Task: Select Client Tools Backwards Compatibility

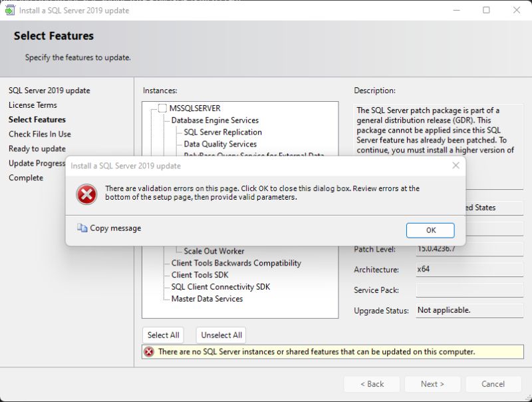Action: click(x=235, y=264)
